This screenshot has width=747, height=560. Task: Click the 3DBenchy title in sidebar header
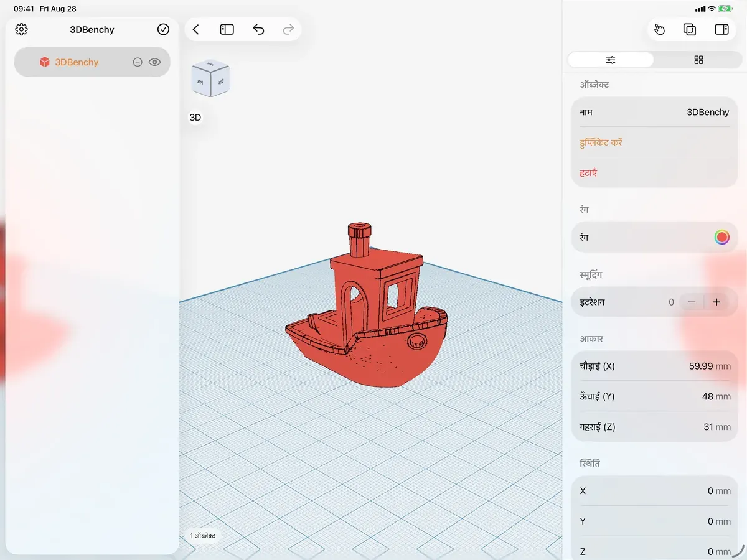click(x=92, y=29)
